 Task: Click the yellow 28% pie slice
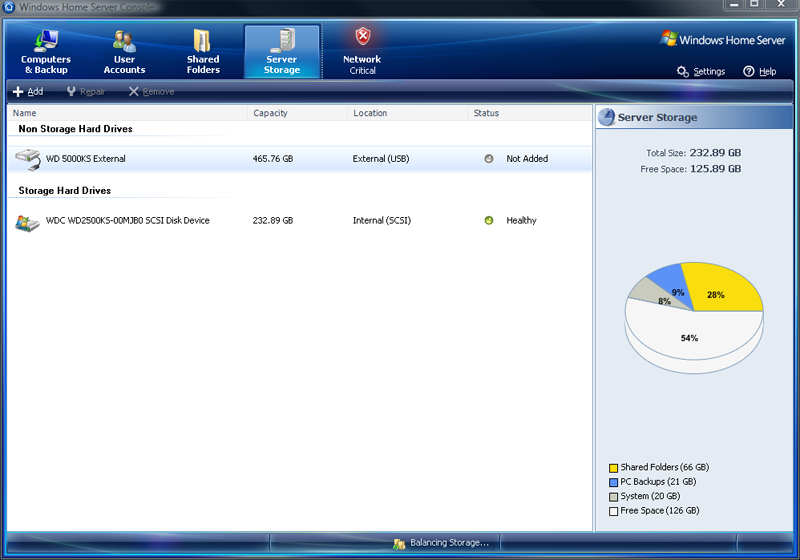(724, 288)
